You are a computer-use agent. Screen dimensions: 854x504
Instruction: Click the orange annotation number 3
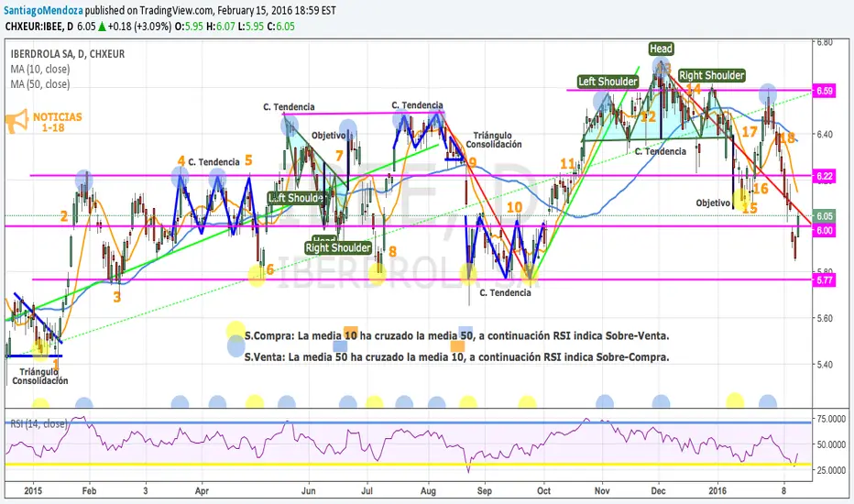(116, 297)
